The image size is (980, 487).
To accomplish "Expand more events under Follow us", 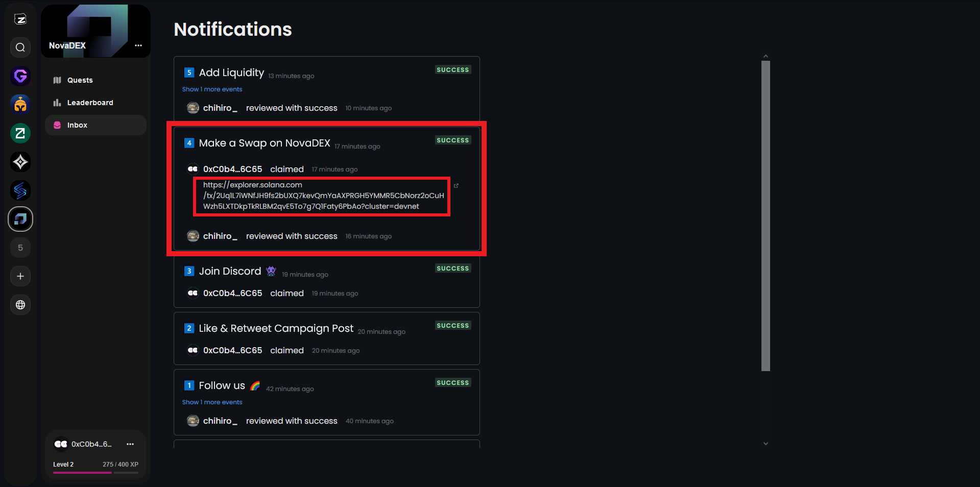I will click(x=212, y=402).
